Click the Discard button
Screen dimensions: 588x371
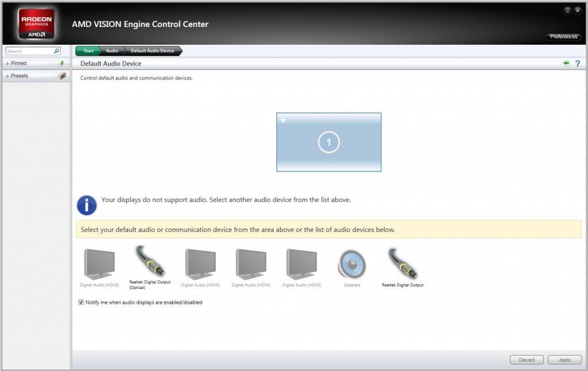527,360
